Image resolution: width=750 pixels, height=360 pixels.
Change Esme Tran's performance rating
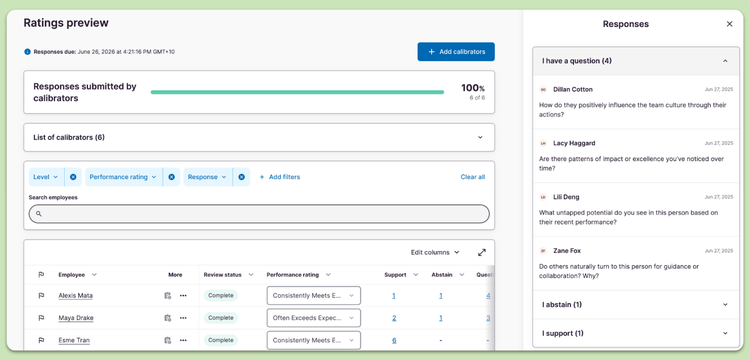(x=313, y=340)
